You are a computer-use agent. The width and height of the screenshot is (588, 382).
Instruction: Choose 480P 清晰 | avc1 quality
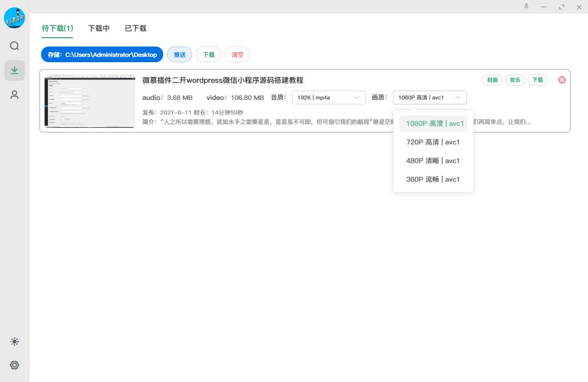(433, 161)
